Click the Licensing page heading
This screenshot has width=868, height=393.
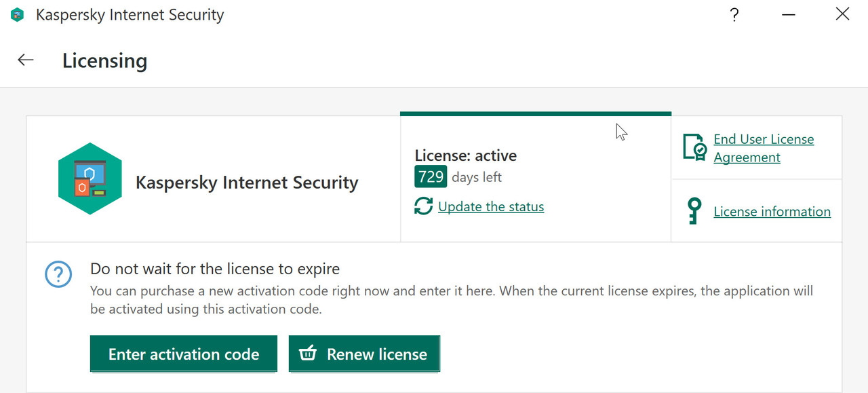105,60
